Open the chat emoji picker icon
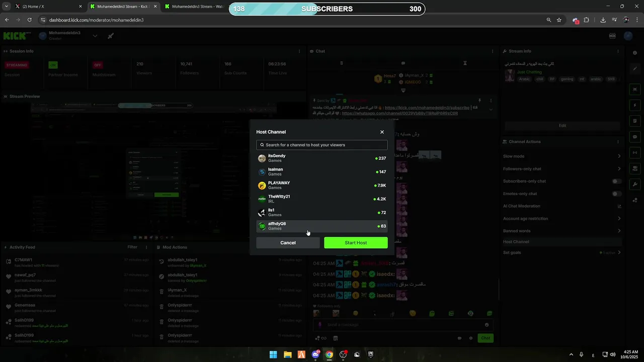The image size is (644, 362). [x=486, y=325]
